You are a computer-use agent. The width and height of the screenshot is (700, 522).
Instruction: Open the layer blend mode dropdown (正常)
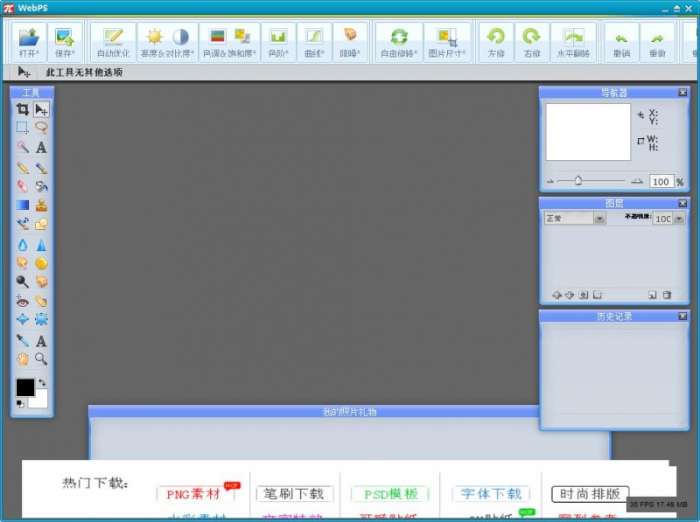pyautogui.click(x=574, y=218)
